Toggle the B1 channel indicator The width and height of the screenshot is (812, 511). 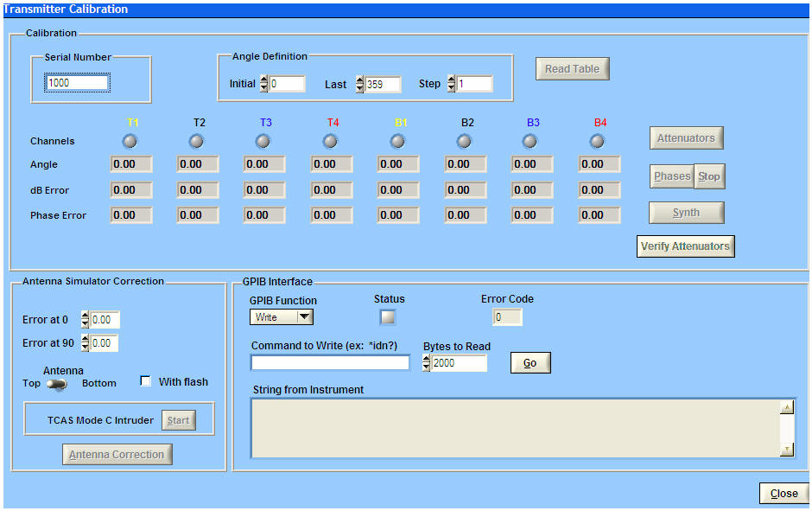397,141
